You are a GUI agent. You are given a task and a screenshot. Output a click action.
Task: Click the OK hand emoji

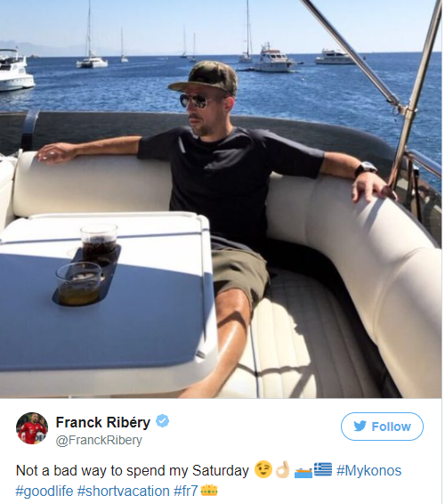(283, 470)
